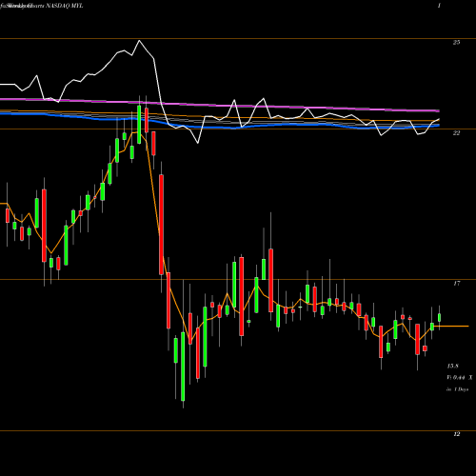Click the tallest red candlestick after the peak
This screenshot has width=476, height=476.
coord(161,225)
